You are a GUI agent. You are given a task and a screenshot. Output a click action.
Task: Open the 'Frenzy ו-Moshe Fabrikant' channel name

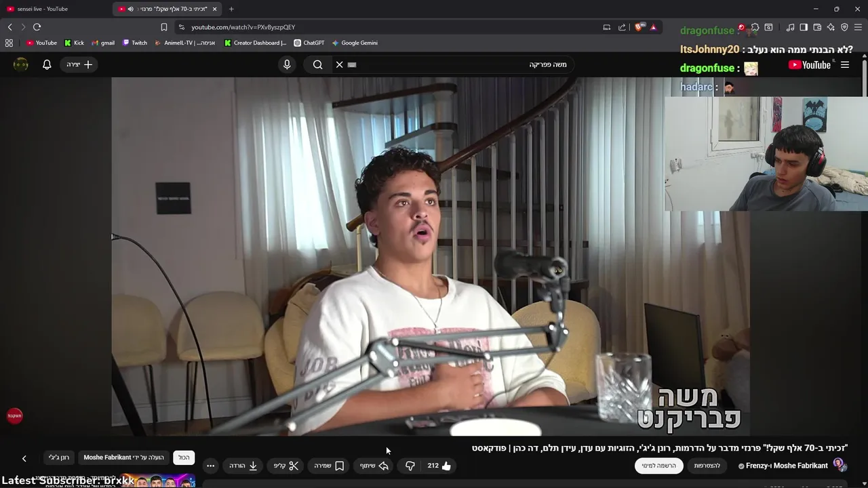(787, 466)
